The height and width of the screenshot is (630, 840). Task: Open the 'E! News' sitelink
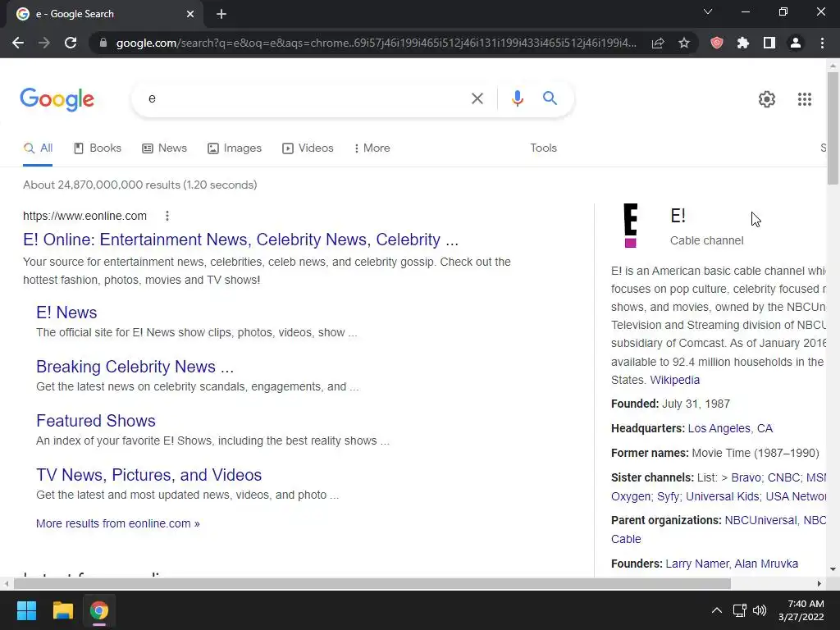tap(66, 313)
